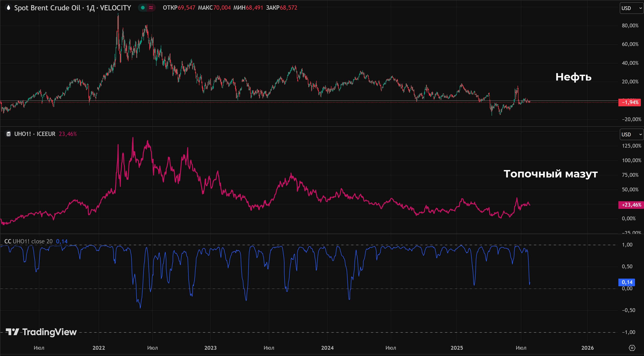Click pink +23,46% price label
Viewport: 644px width, 356px height.
(x=631, y=205)
